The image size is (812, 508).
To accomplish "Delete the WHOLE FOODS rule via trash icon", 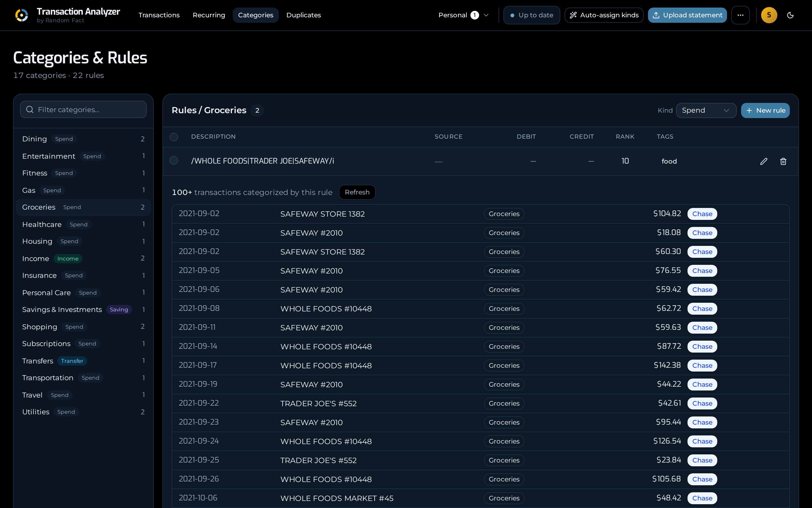I will point(783,161).
